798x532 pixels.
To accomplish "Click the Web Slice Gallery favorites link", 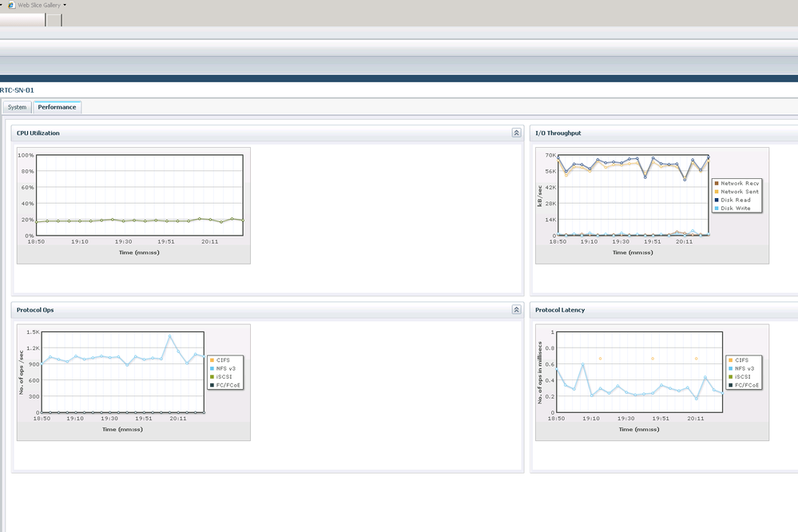I will point(39,5).
